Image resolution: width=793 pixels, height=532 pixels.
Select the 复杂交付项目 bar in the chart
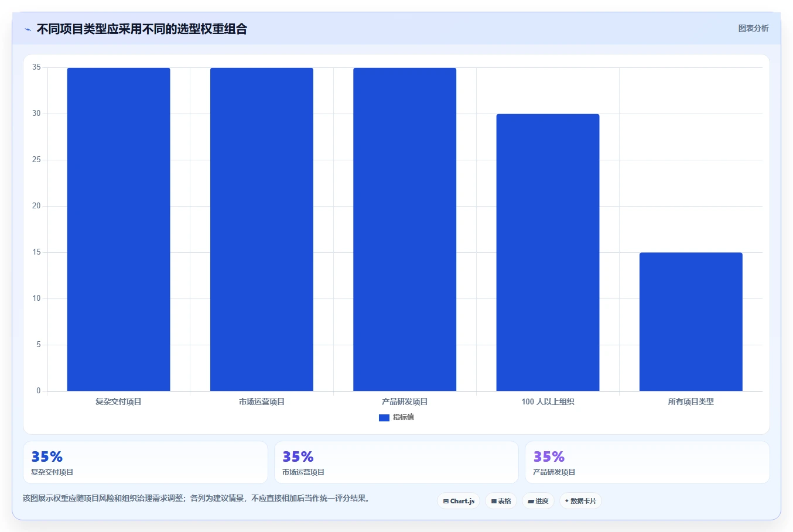119,229
